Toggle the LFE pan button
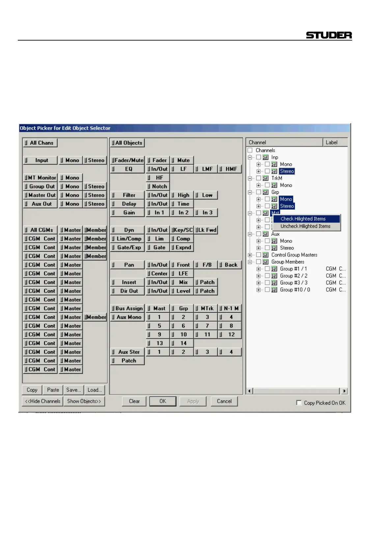The image size is (392, 555). (x=182, y=274)
